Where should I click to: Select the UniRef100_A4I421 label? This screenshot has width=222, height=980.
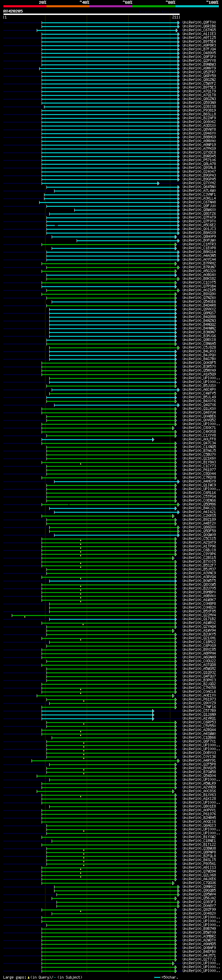(x=199, y=512)
